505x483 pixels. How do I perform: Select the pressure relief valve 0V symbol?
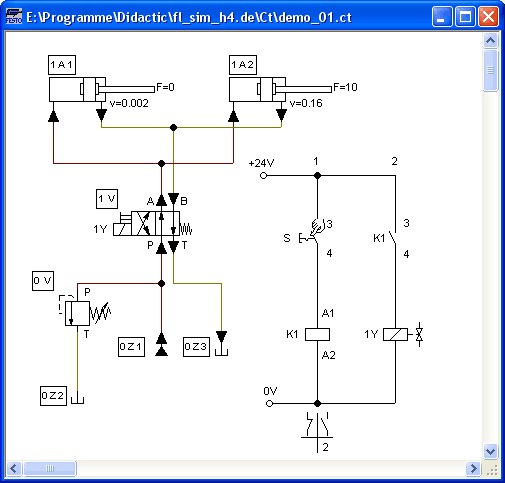tap(85, 313)
